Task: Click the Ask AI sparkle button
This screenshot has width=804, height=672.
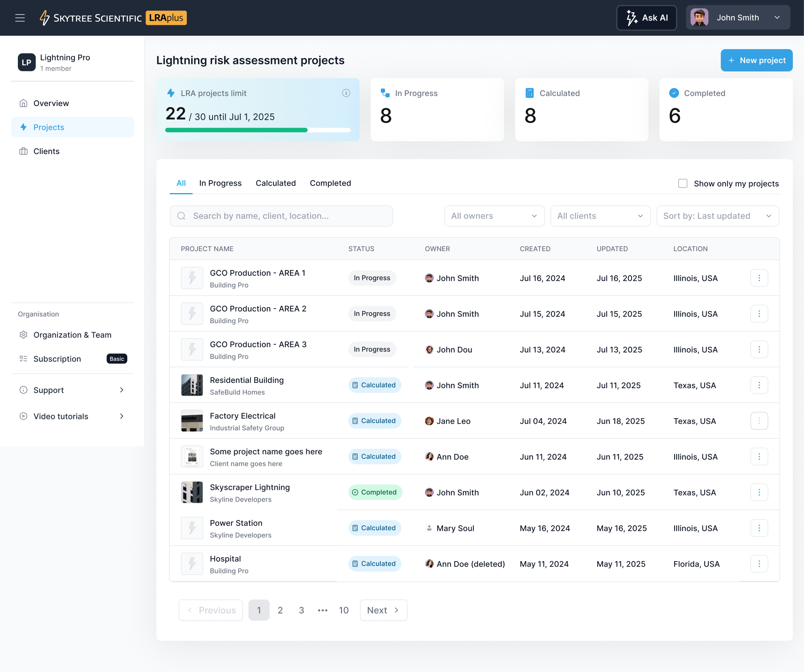Action: click(646, 18)
